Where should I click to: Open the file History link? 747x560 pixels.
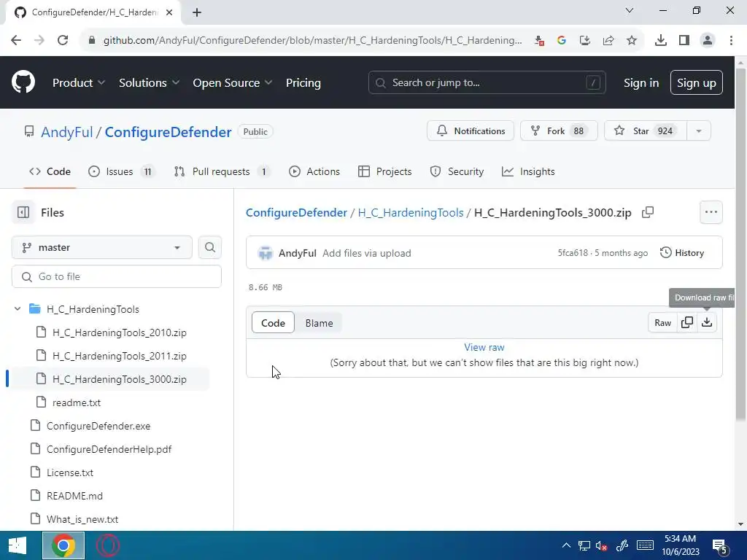point(682,253)
